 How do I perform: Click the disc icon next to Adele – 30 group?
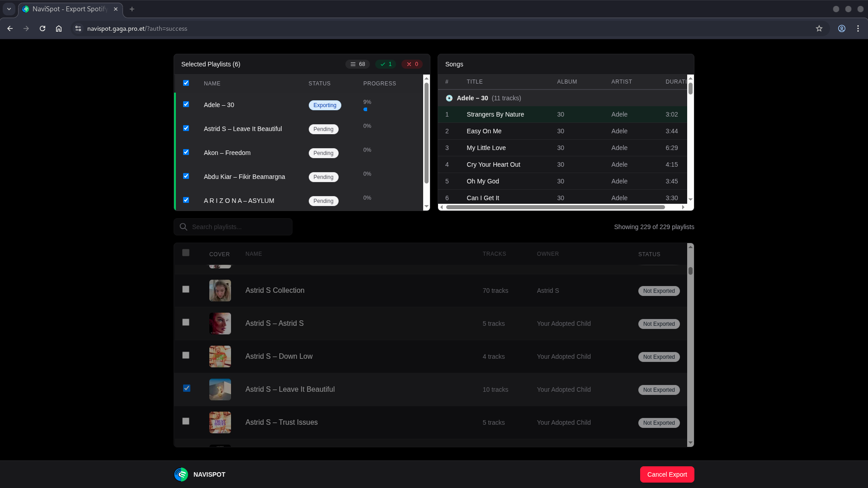[x=449, y=98]
